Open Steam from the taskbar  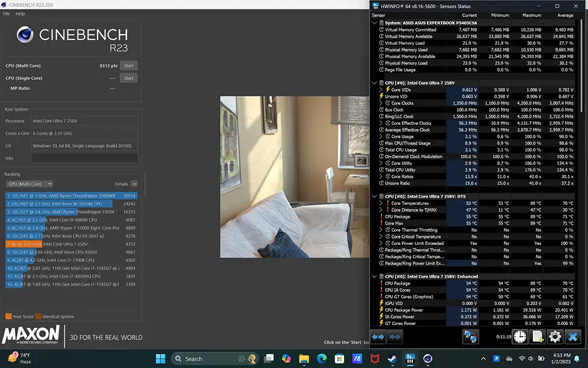[x=392, y=358]
